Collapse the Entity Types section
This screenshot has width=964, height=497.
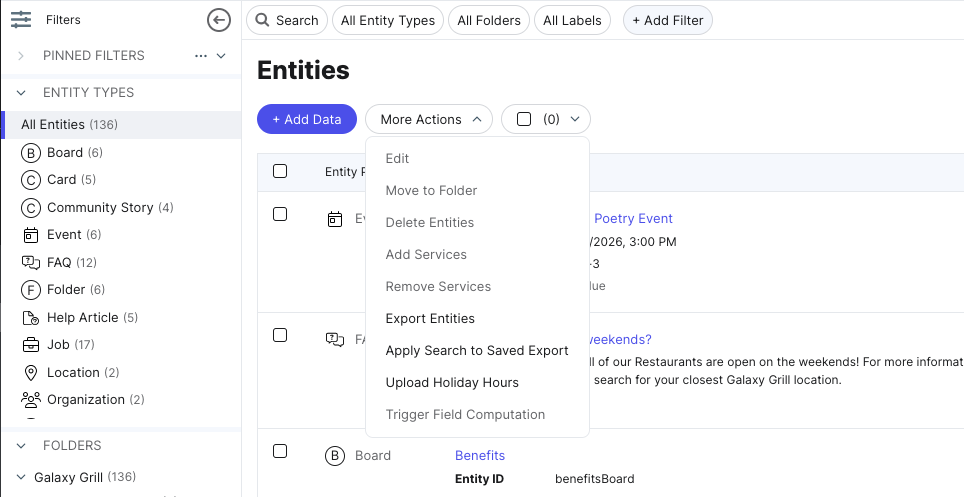(x=21, y=93)
